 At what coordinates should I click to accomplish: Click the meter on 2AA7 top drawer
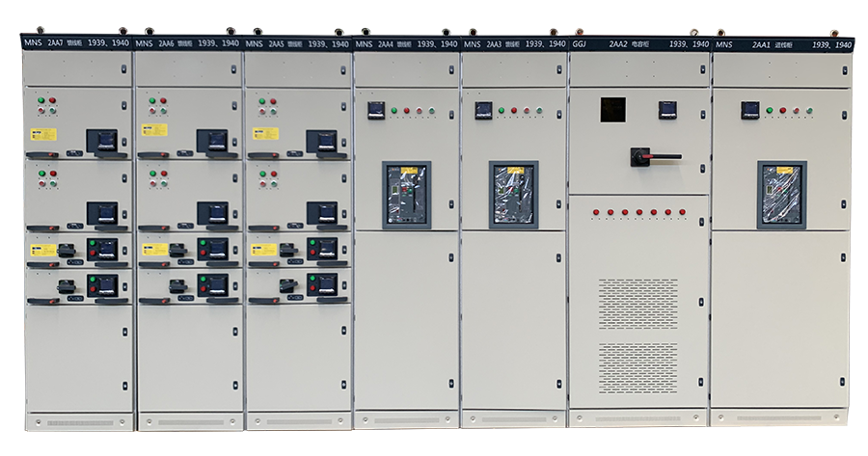pos(105,143)
